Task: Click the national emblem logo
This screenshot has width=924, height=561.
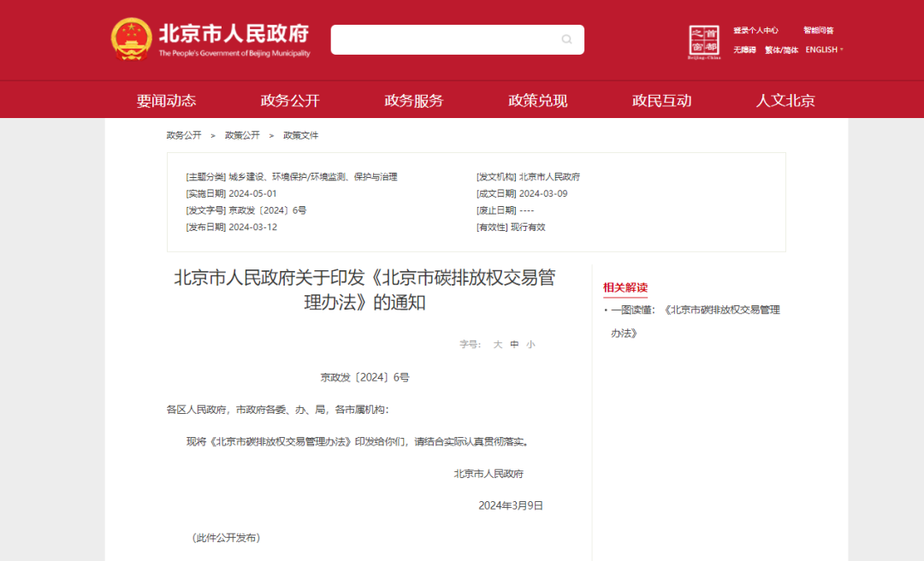Action: [131, 39]
